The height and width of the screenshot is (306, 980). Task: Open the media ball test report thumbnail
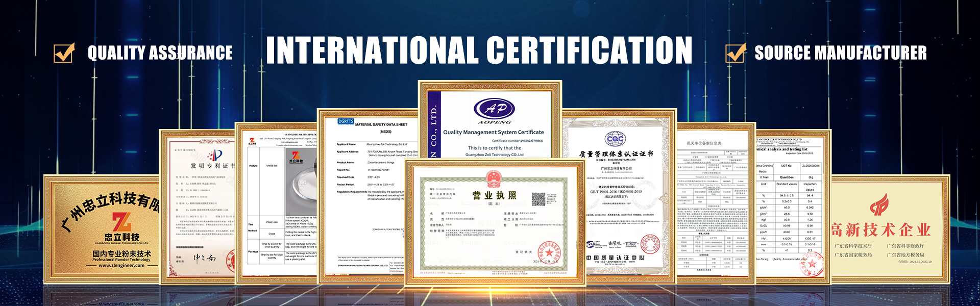tap(276, 202)
